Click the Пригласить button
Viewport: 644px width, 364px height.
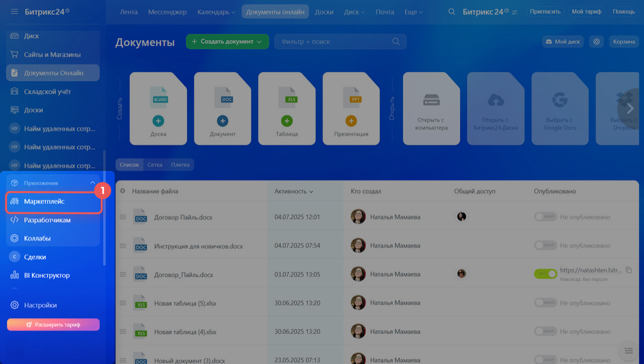[545, 12]
